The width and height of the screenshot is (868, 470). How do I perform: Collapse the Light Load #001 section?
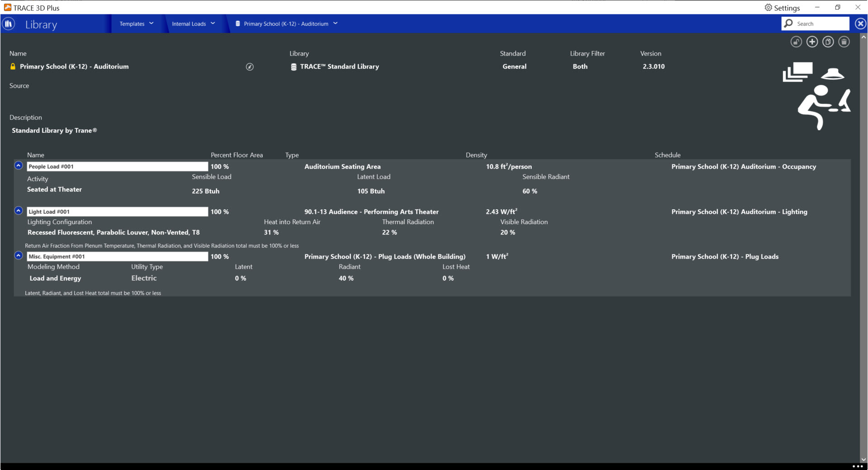tap(18, 210)
